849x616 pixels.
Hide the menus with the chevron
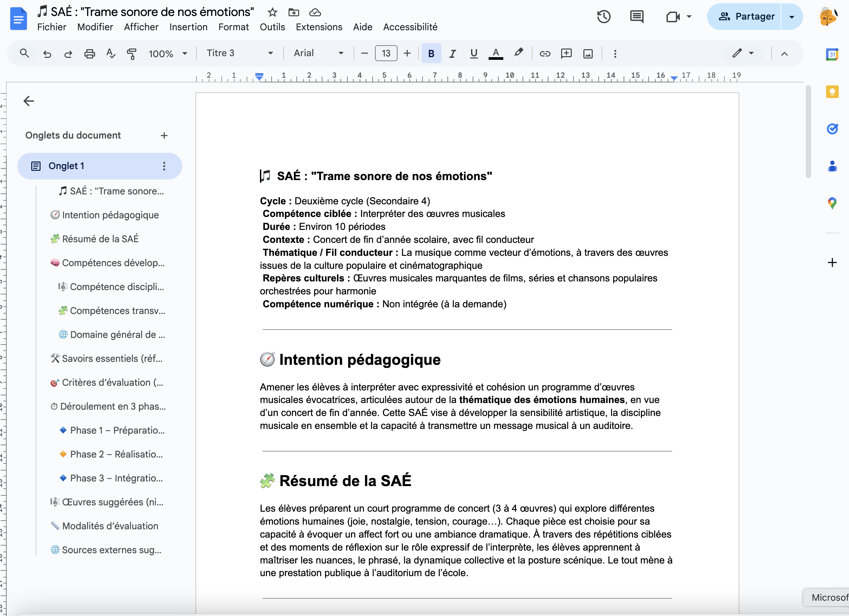click(x=784, y=53)
